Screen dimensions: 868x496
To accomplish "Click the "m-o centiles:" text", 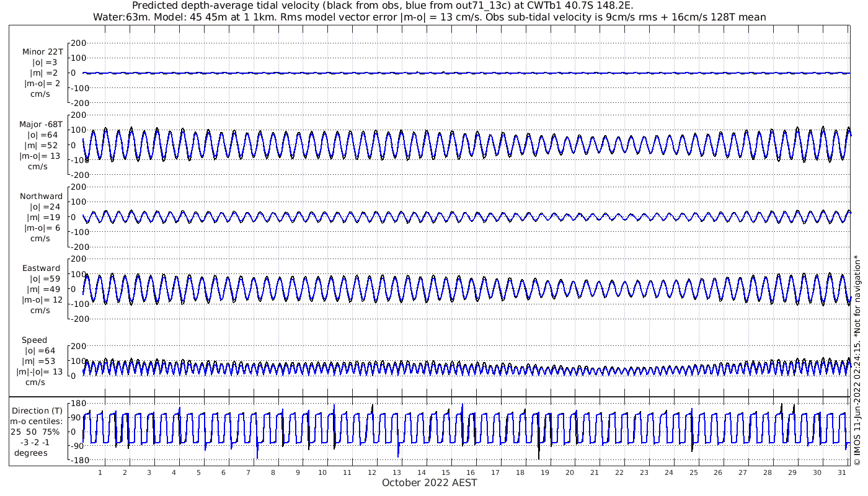I will click(x=37, y=421).
